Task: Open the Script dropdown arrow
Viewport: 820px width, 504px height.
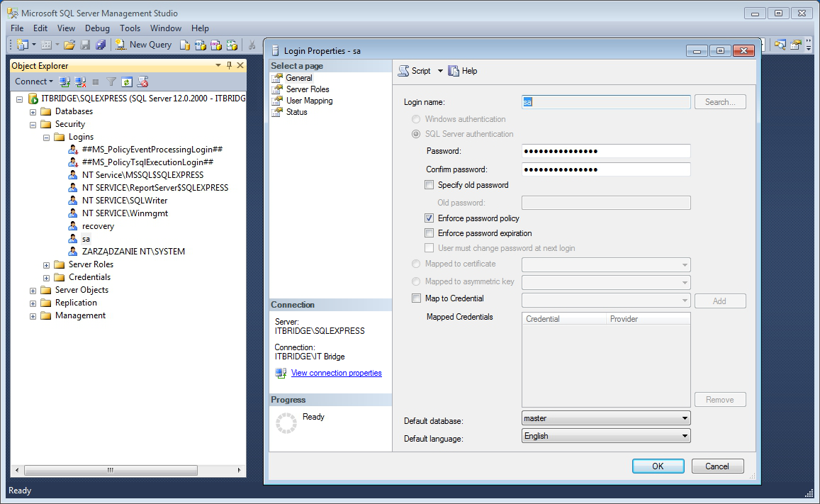Action: click(440, 71)
